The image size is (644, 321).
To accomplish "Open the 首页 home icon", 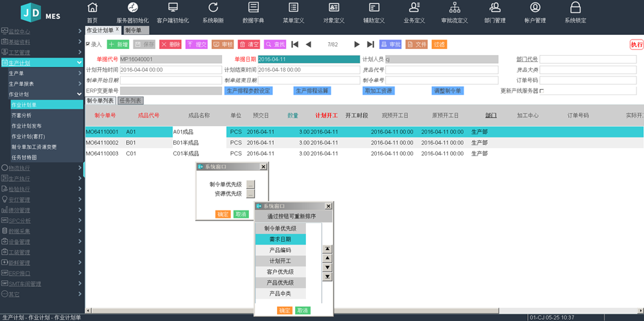I will tap(92, 11).
